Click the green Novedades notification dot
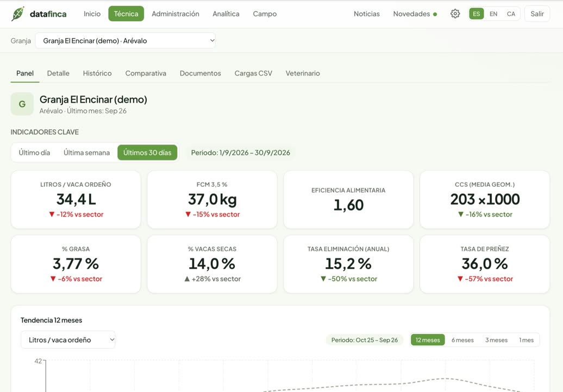Screen dimensions: 563x392 click(x=435, y=14)
